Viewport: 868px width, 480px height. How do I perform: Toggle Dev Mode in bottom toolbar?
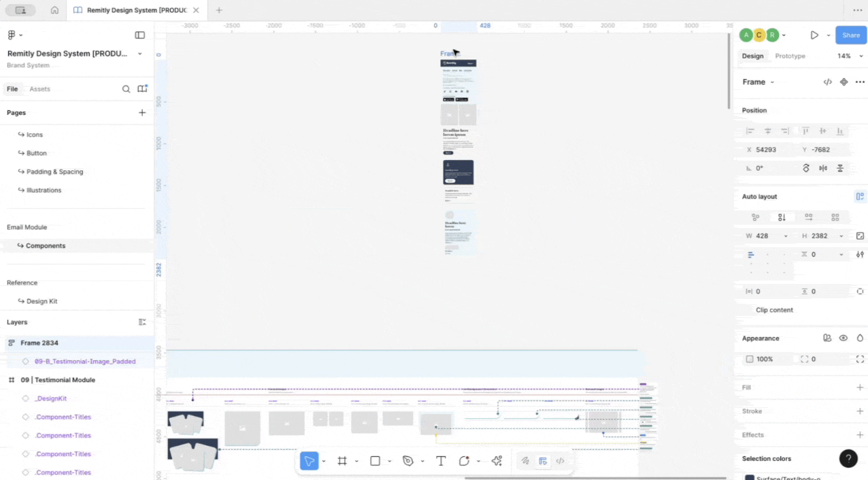coord(561,461)
